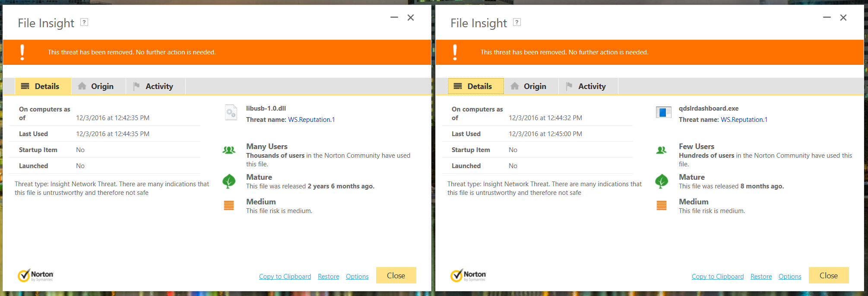Click the Many Users community icon
Viewport: 868px width, 296px height.
[229, 150]
